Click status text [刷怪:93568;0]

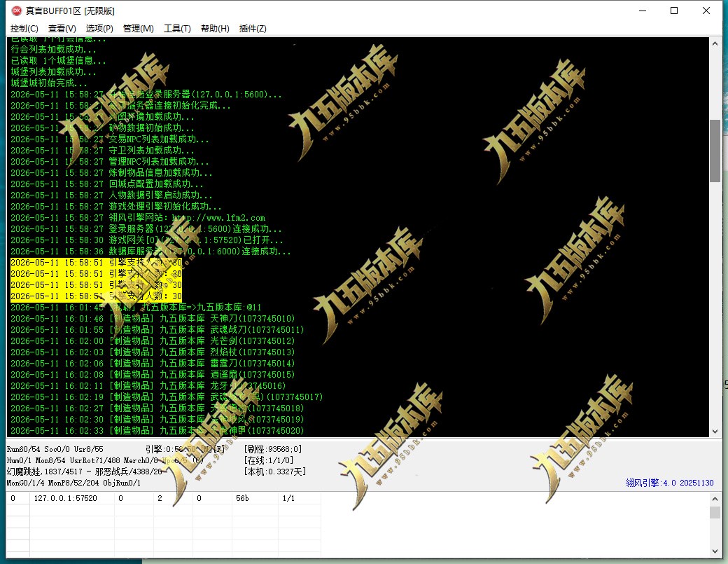[x=272, y=449]
